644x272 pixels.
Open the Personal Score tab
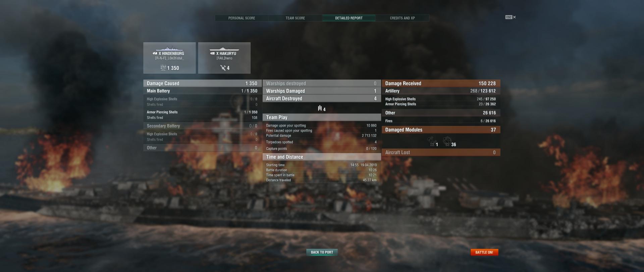coord(241,18)
